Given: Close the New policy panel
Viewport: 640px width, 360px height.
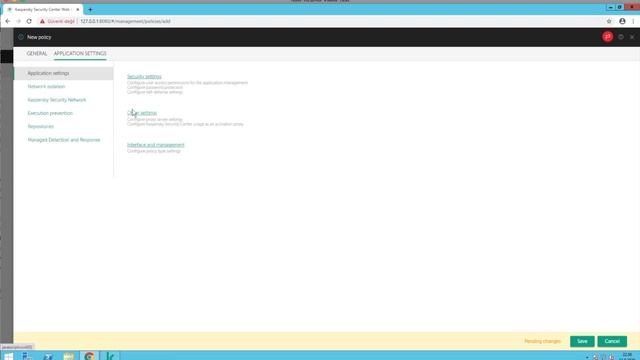Looking at the screenshot, I should coord(632,37).
